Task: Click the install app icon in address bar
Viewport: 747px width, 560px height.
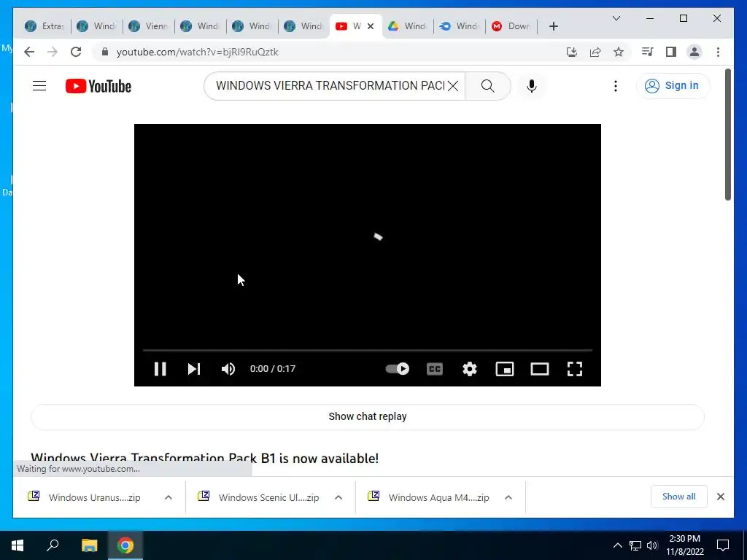Action: tap(572, 52)
